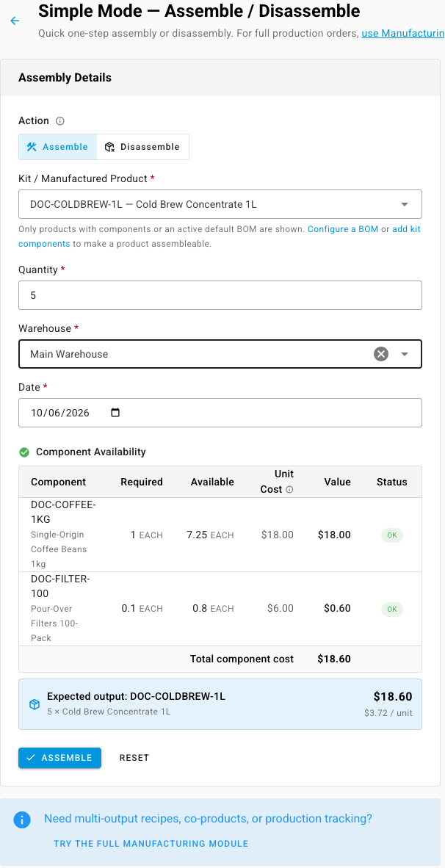This screenshot has width=445, height=868.
Task: Click the Component column header
Action: 58,482
